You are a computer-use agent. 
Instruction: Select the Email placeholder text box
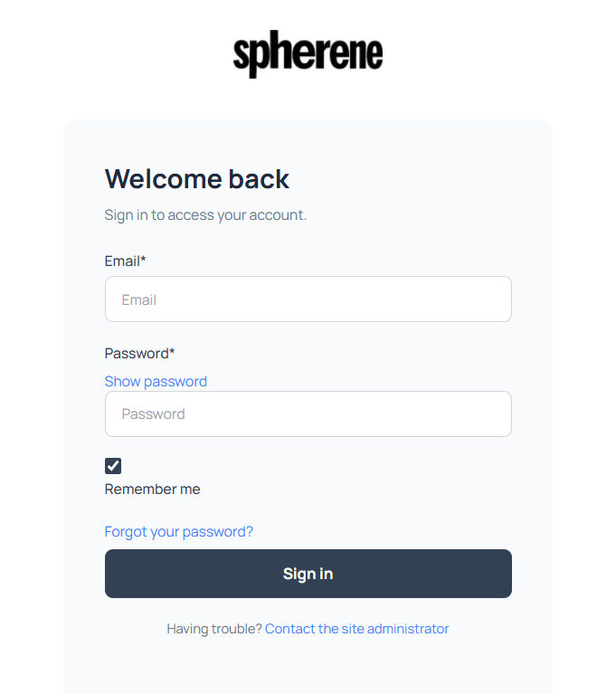click(308, 299)
